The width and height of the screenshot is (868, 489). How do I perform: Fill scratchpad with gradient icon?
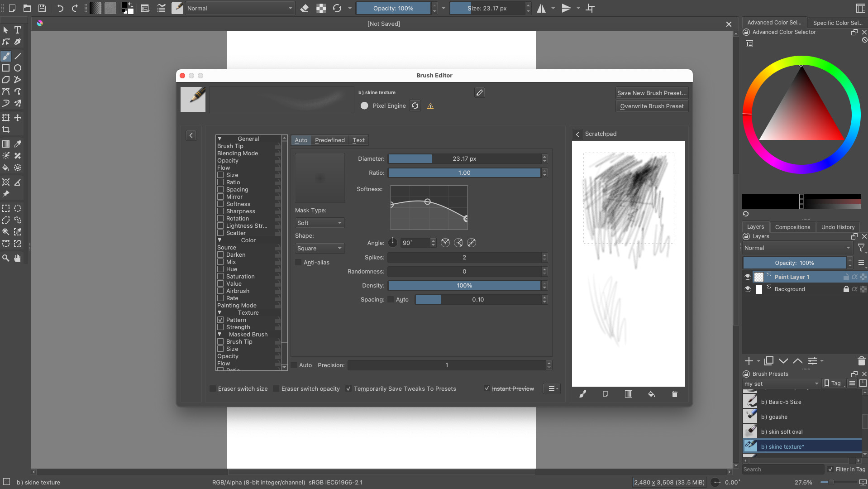coord(629,394)
